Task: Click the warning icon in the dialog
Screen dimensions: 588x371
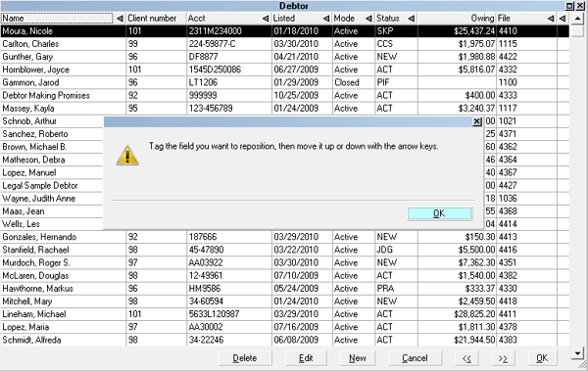Action: 127,156
